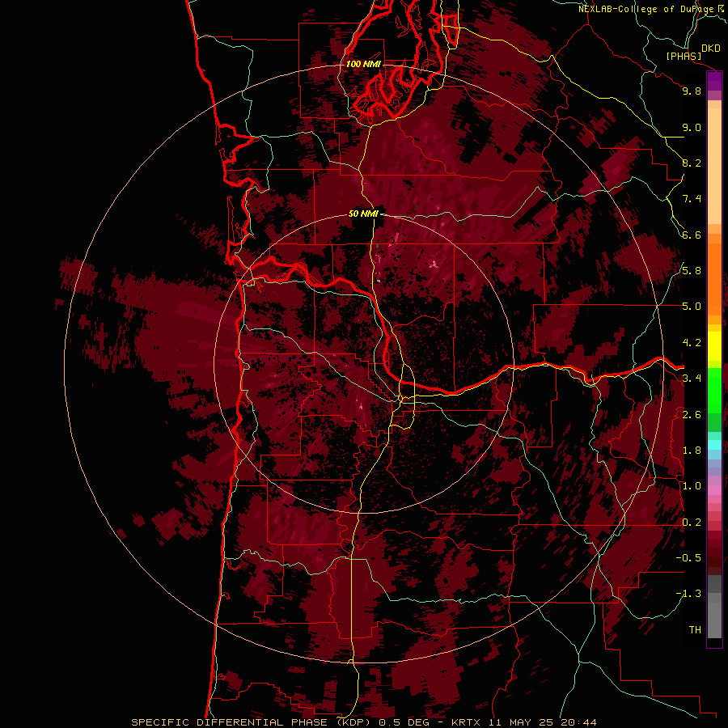Select the 3.4 scale value

692,379
